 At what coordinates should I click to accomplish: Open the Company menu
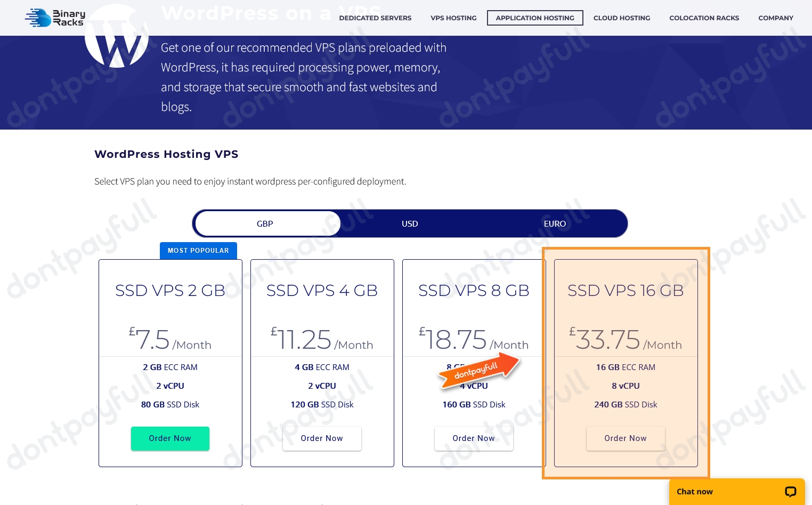coord(776,18)
